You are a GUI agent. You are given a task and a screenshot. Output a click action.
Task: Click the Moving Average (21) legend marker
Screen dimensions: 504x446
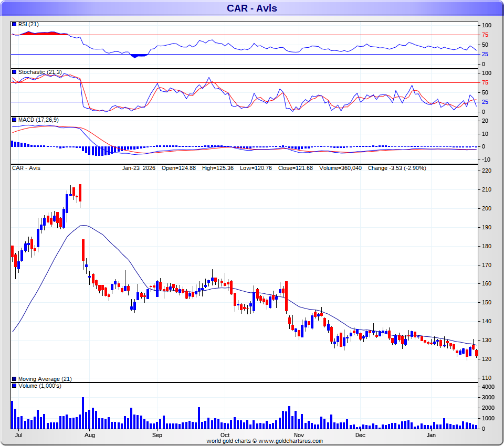[x=14, y=379]
